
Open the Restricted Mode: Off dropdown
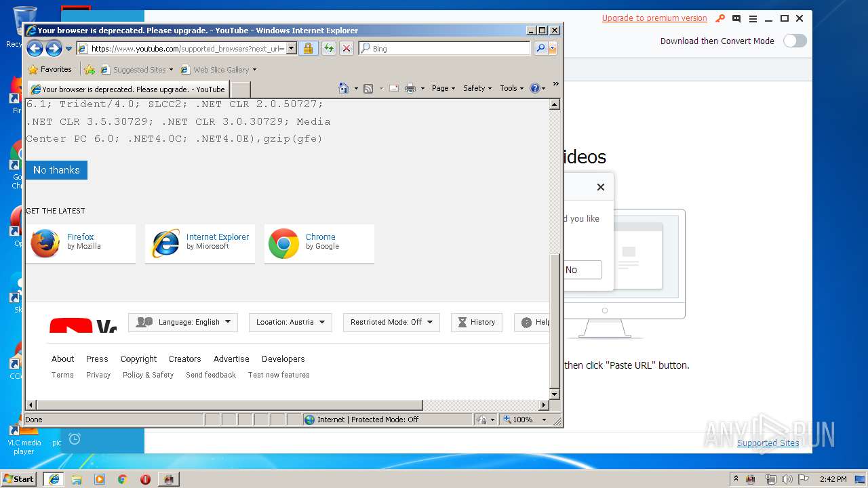[391, 322]
